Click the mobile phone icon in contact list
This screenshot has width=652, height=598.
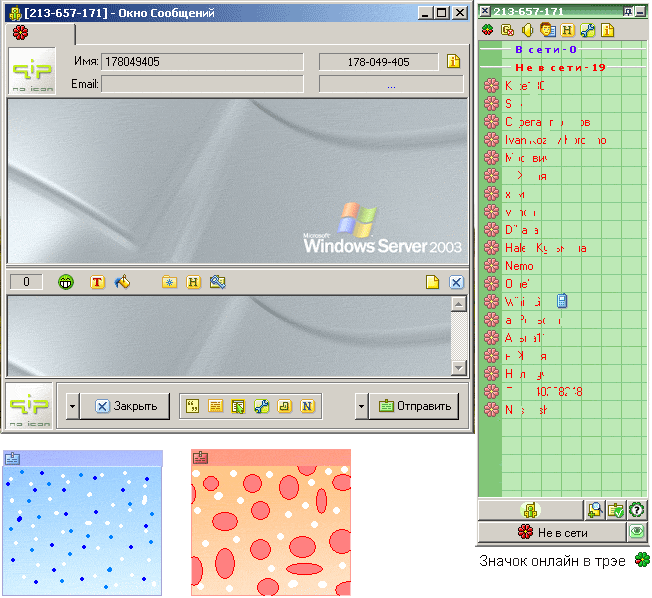click(562, 301)
